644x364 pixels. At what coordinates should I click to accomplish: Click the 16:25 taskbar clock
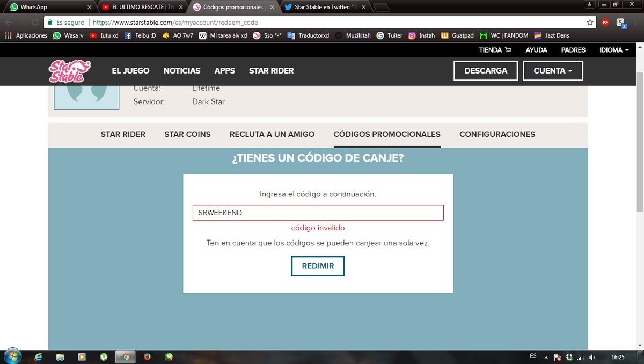click(618, 357)
